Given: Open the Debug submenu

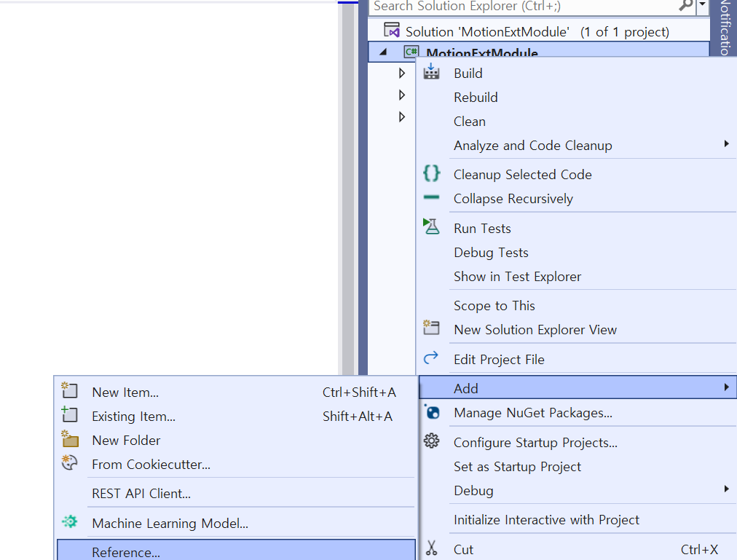Looking at the screenshot, I should [x=578, y=490].
